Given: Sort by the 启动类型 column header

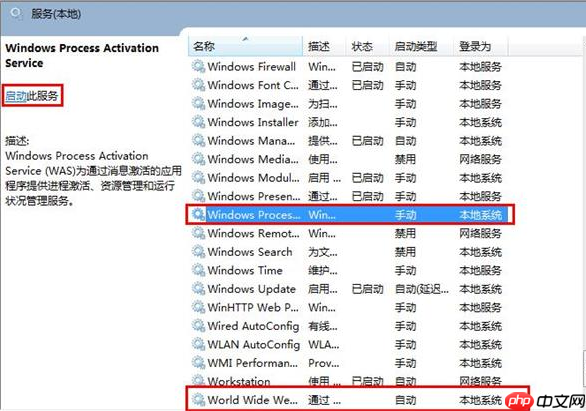Looking at the screenshot, I should (x=421, y=46).
